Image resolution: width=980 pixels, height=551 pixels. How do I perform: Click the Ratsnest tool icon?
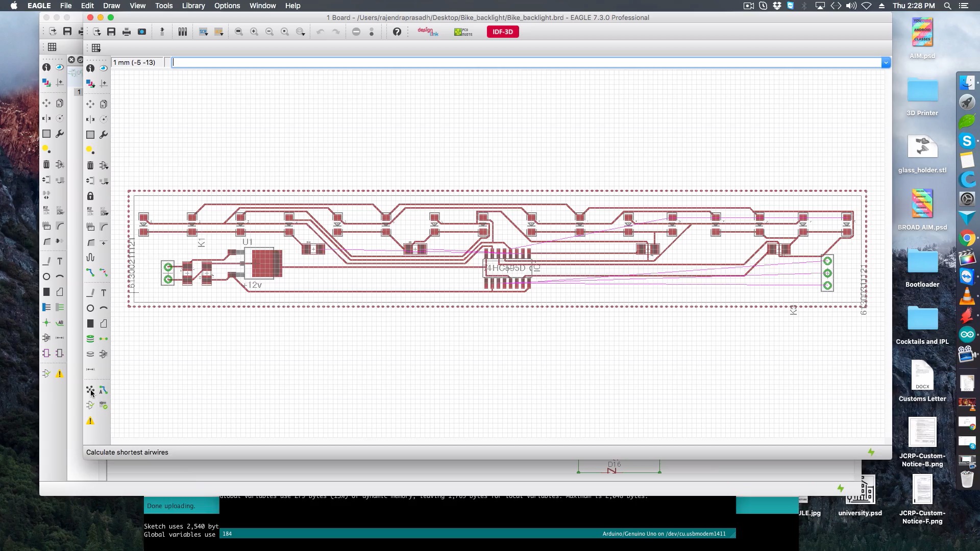tap(90, 390)
